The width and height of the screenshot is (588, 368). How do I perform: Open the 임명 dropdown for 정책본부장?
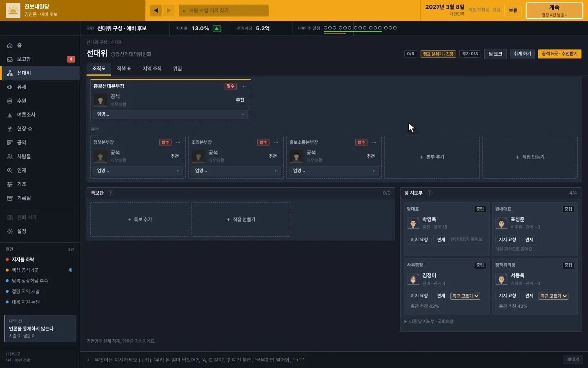pos(138,171)
